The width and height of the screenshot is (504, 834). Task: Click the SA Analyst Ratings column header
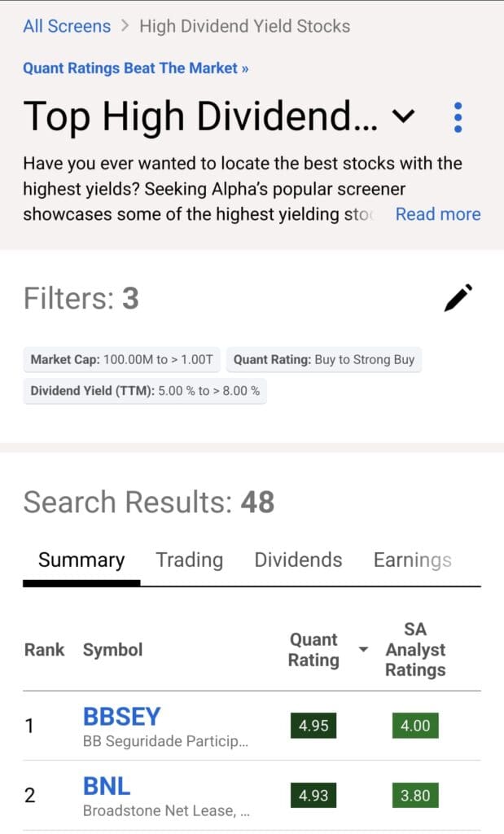pos(415,650)
